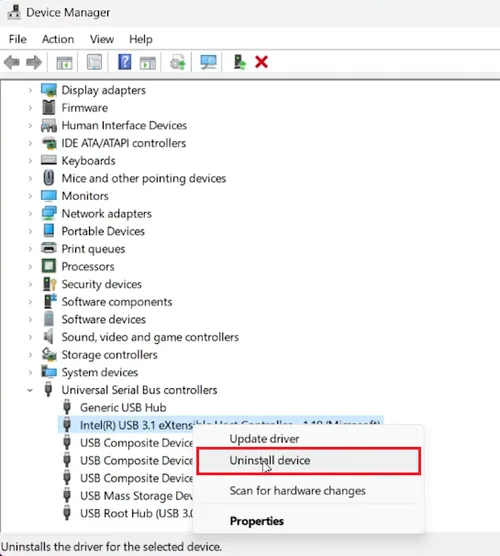Select Sound, video and game controllers label

point(150,337)
